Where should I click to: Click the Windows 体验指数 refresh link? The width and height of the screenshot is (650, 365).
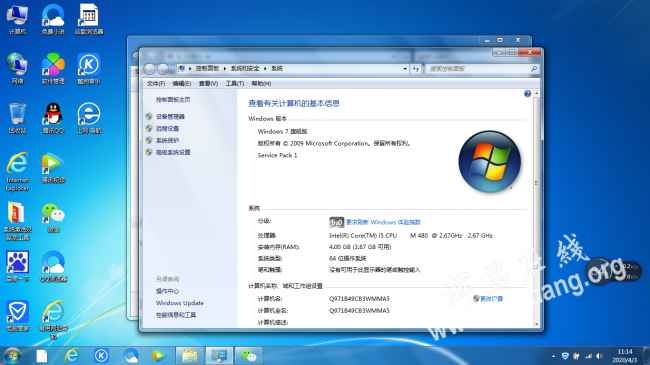coord(383,222)
